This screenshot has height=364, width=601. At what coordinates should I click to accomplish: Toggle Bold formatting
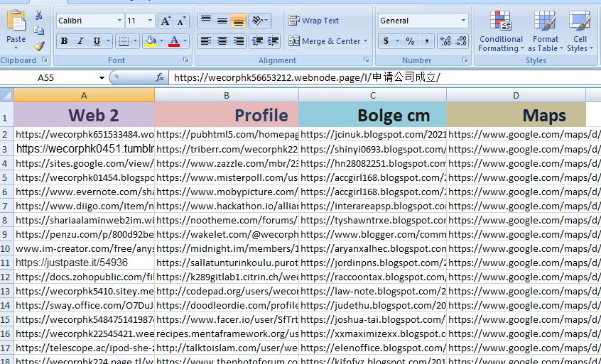coord(65,41)
